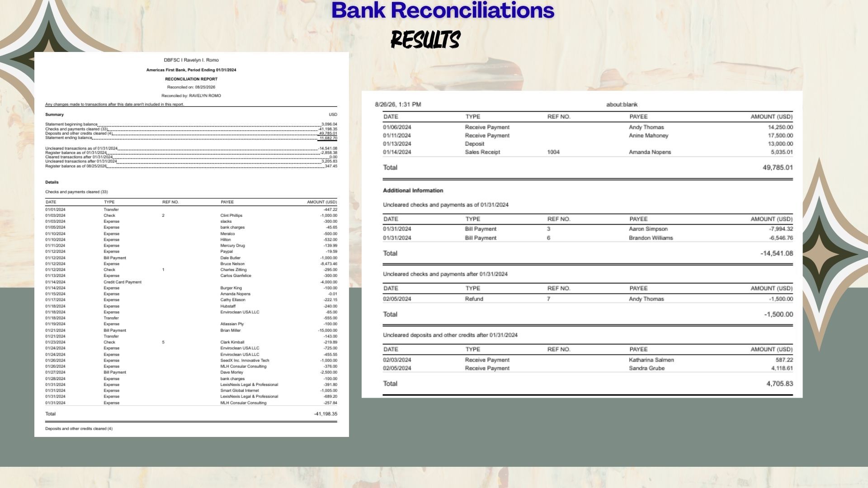Click 'Checks and payments cleared (33)' details heading
The width and height of the screenshot is (868, 488).
76,192
